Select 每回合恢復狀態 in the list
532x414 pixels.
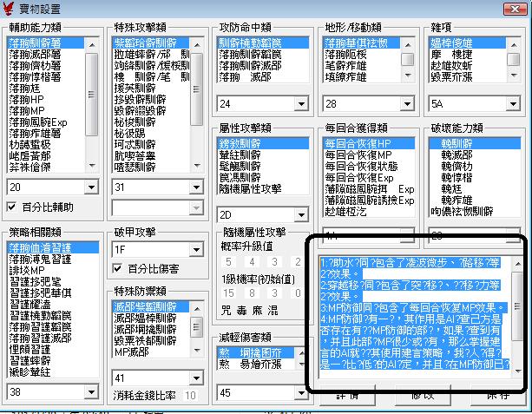tap(358, 165)
